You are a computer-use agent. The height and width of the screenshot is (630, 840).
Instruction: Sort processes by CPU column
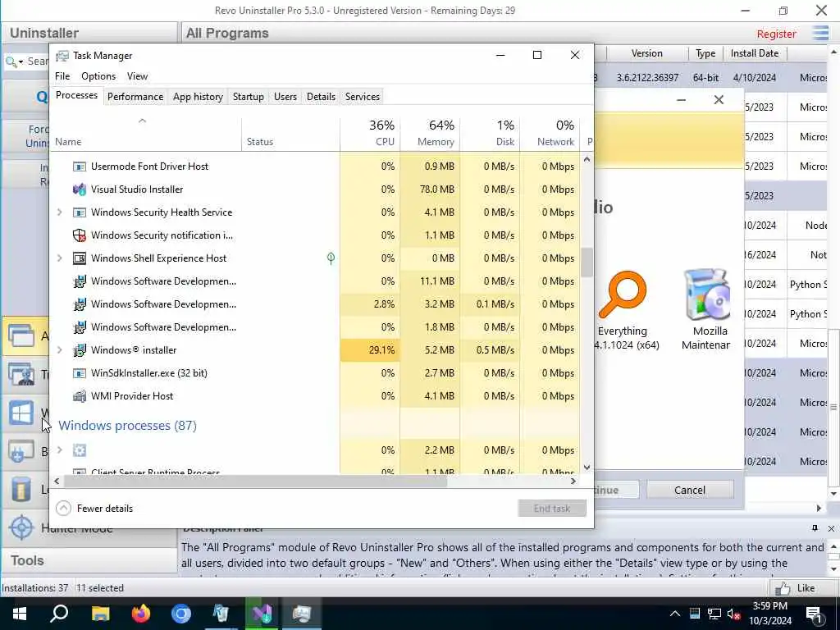coord(370,134)
